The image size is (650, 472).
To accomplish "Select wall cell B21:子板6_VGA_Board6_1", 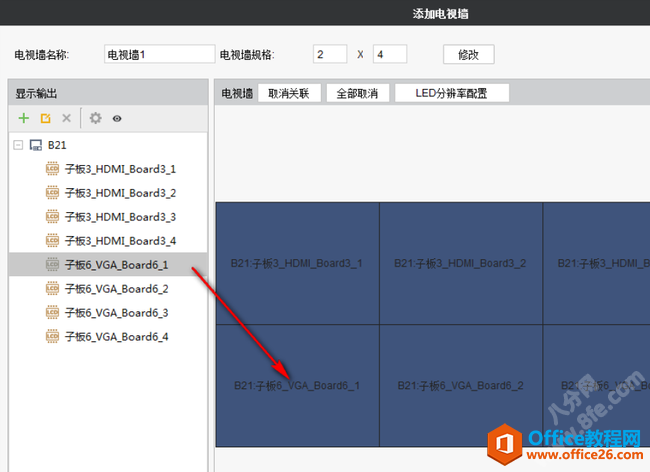I will pos(297,385).
